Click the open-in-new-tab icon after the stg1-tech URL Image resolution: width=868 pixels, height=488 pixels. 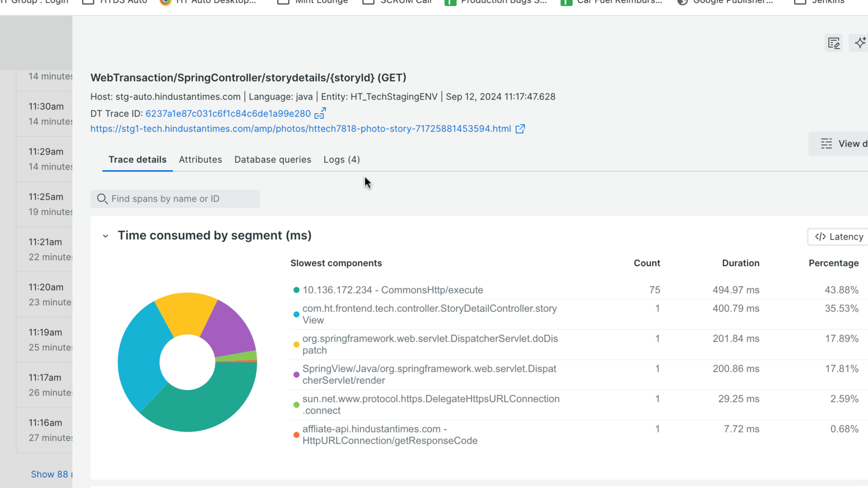click(x=520, y=129)
